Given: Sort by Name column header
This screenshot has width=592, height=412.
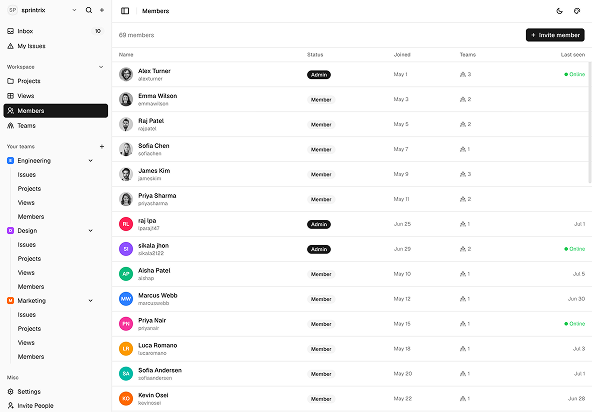Looking at the screenshot, I should point(126,55).
